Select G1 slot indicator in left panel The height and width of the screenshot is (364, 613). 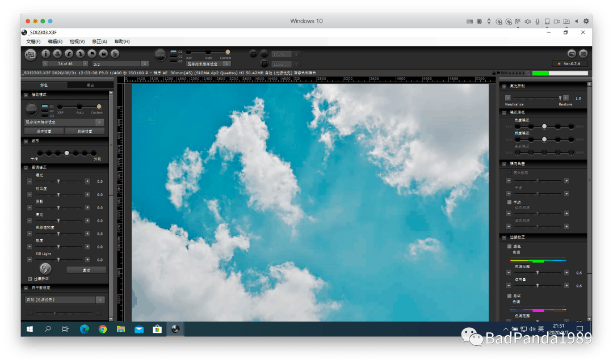coord(45,106)
